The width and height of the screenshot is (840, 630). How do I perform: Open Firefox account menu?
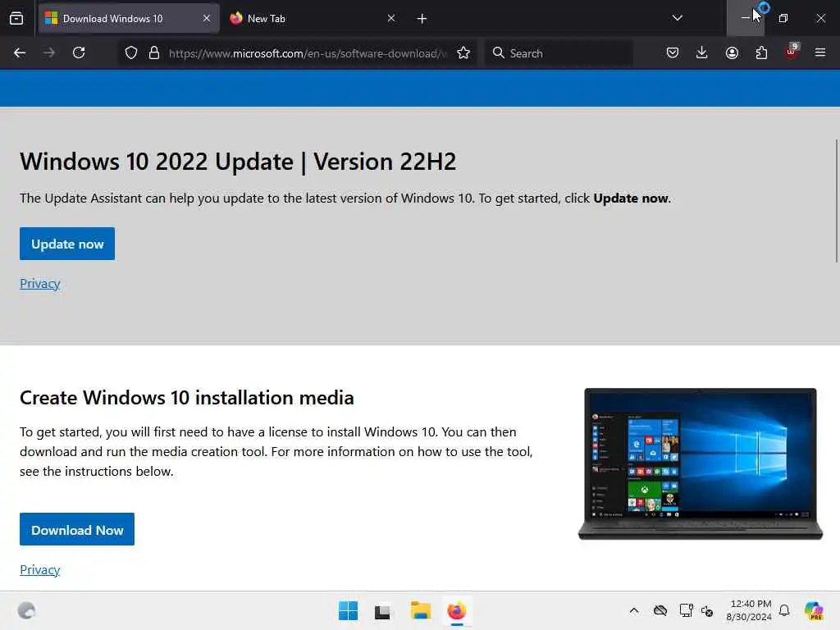(x=732, y=53)
